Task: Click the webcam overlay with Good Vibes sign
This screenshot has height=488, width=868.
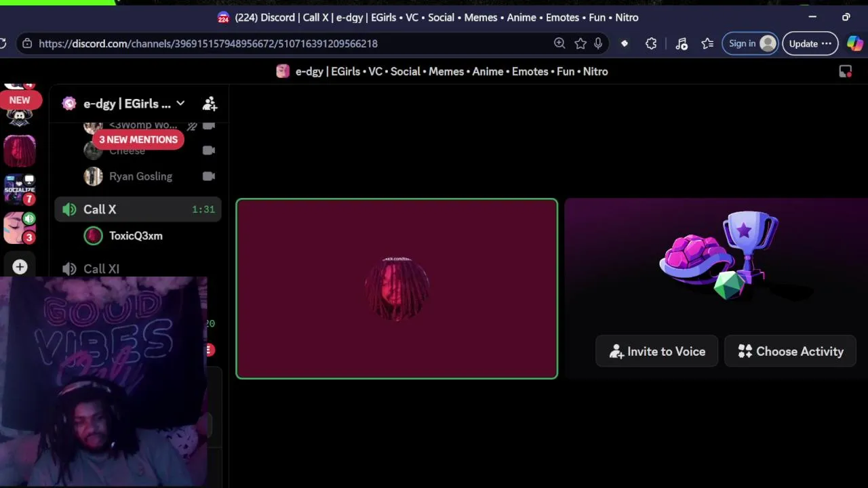Action: click(103, 382)
